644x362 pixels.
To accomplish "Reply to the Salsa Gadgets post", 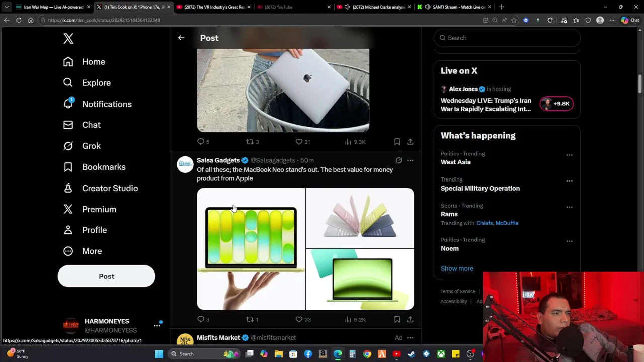I will click(x=203, y=319).
